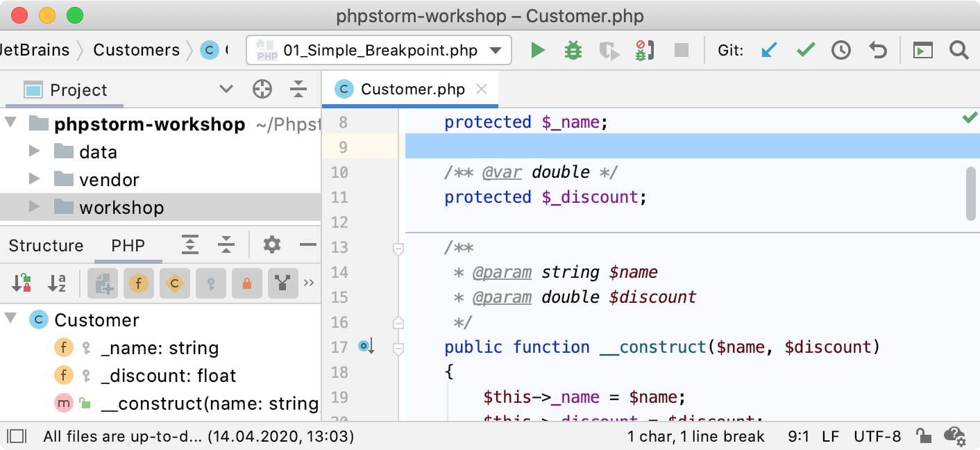Expand the vendor folder
This screenshot has width=980, height=450.
34,180
